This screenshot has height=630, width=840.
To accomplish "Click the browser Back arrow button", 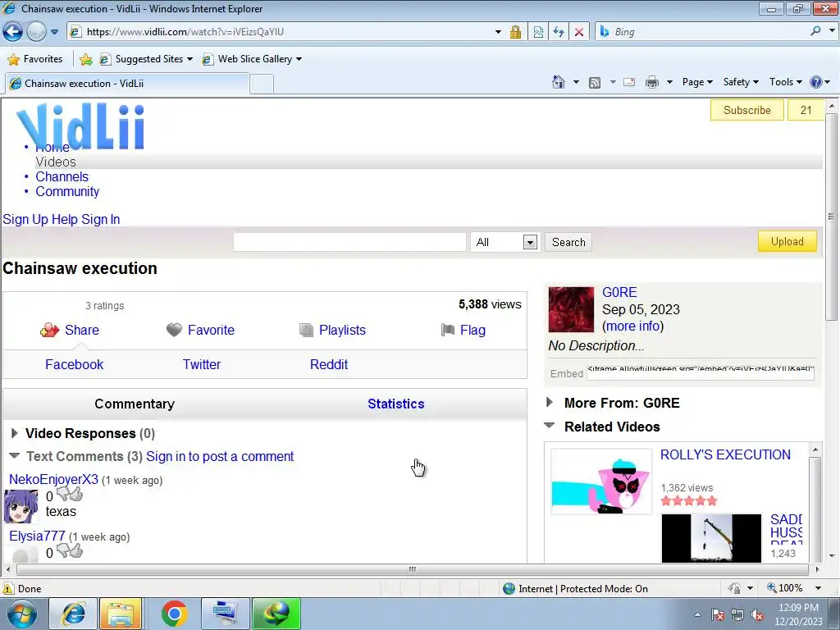I will (x=13, y=32).
